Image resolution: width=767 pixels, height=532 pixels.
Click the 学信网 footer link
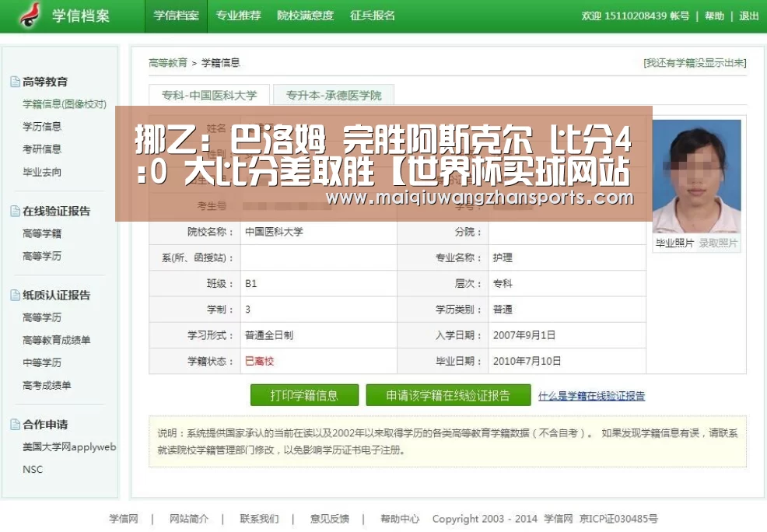pos(124,519)
